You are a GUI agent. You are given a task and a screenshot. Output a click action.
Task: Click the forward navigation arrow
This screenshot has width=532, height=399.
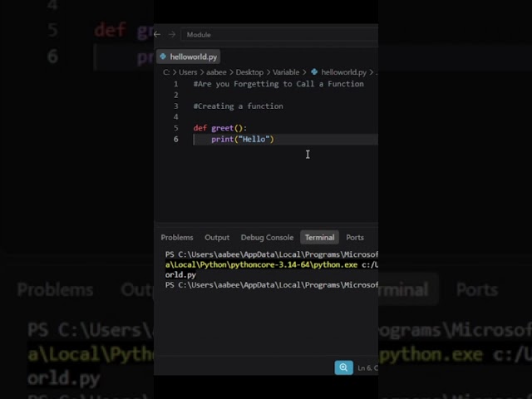172,35
